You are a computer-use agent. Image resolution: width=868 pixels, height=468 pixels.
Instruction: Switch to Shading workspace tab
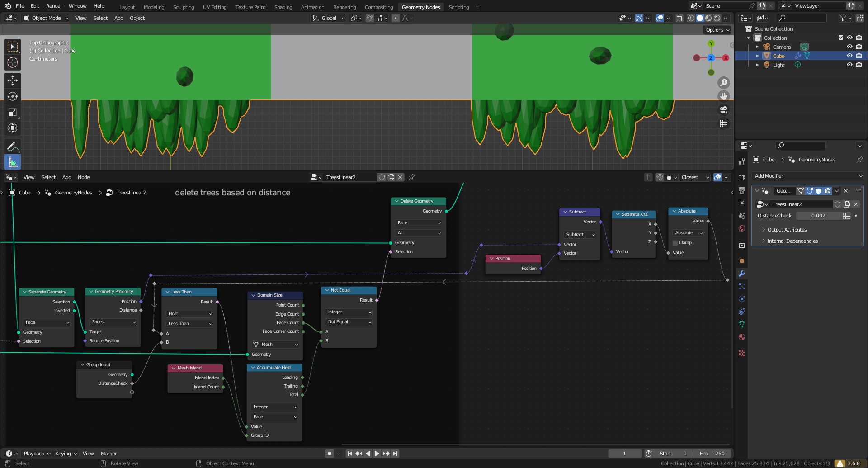(x=283, y=7)
